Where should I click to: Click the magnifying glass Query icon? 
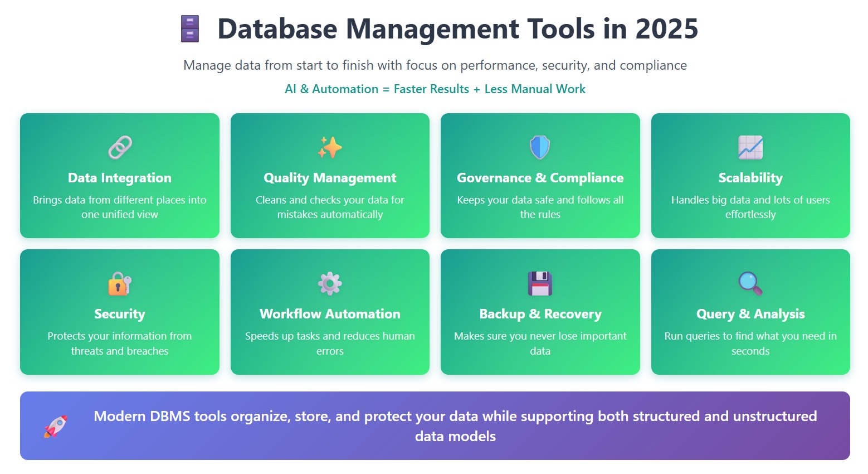coord(750,284)
